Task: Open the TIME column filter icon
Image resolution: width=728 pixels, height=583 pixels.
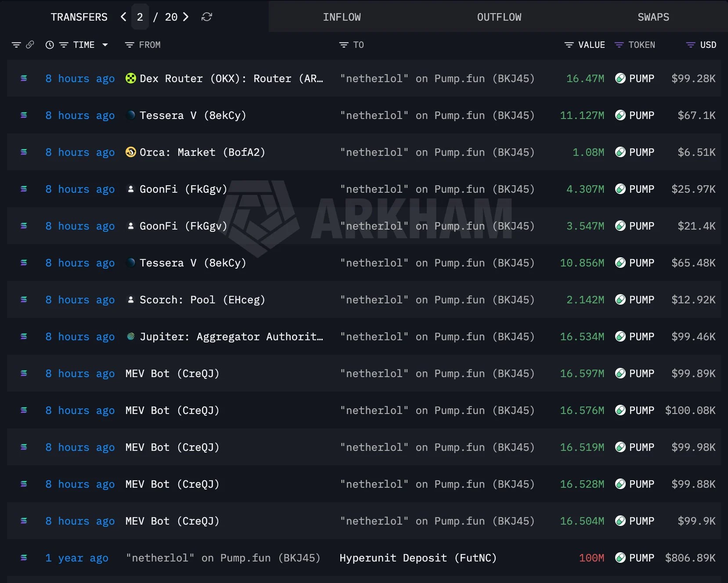Action: click(x=64, y=45)
